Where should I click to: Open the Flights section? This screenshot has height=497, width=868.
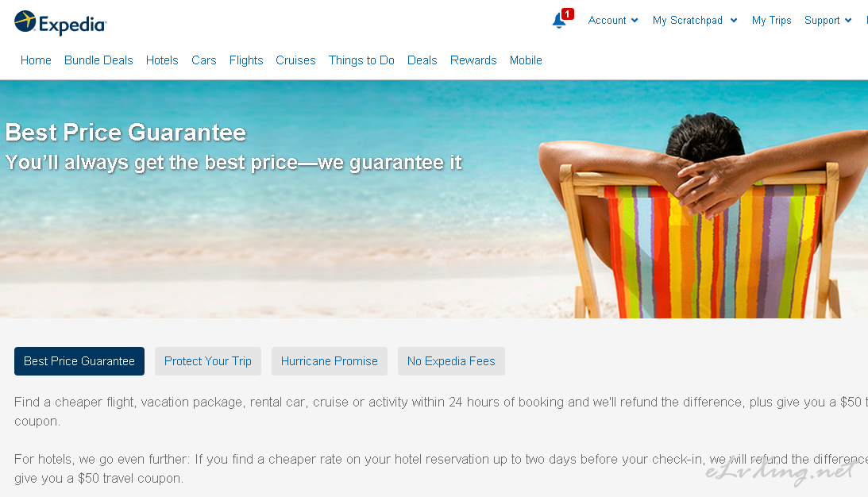[246, 60]
